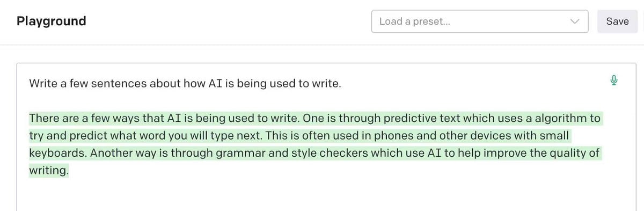This screenshot has height=211, width=644.
Task: Place cursor after the final word "writing."
Action: 70,171
